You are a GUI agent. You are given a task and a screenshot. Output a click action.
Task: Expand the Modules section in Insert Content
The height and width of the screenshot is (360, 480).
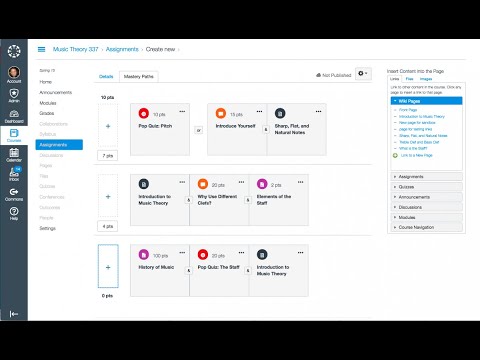[426, 217]
